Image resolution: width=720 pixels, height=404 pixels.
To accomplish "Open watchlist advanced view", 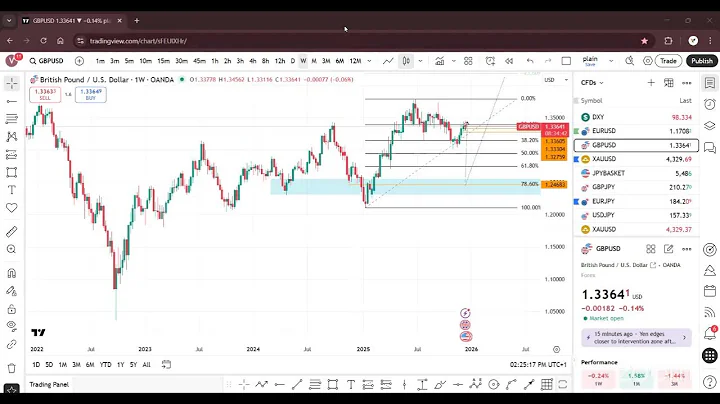I will tap(669, 83).
